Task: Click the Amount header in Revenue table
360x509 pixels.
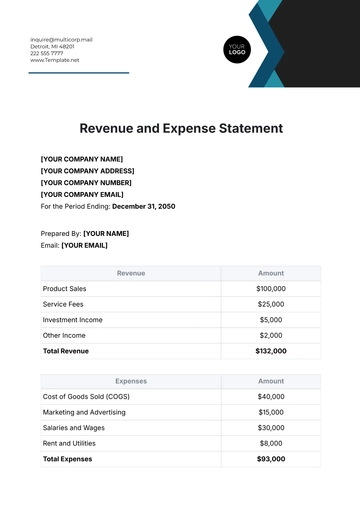Action: point(271,273)
